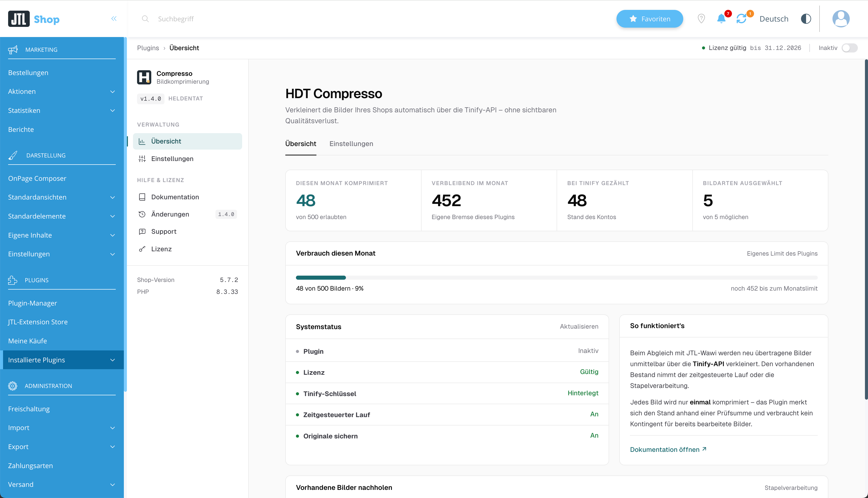Click the "Zeitgesteuerter Lauf" status row
This screenshot has width=868, height=498.
447,415
